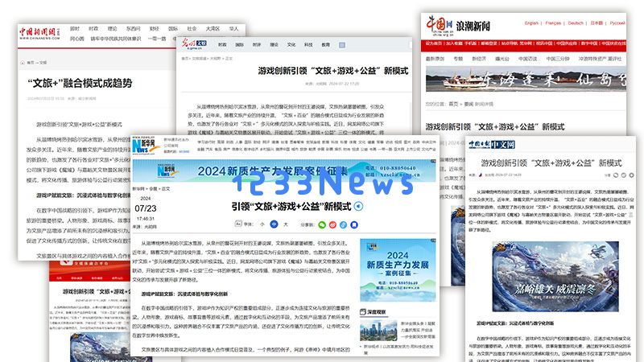Click the China.org.cn logo beside 浪潮新闻
Screen dimensions: 644x362
[x=440, y=26]
